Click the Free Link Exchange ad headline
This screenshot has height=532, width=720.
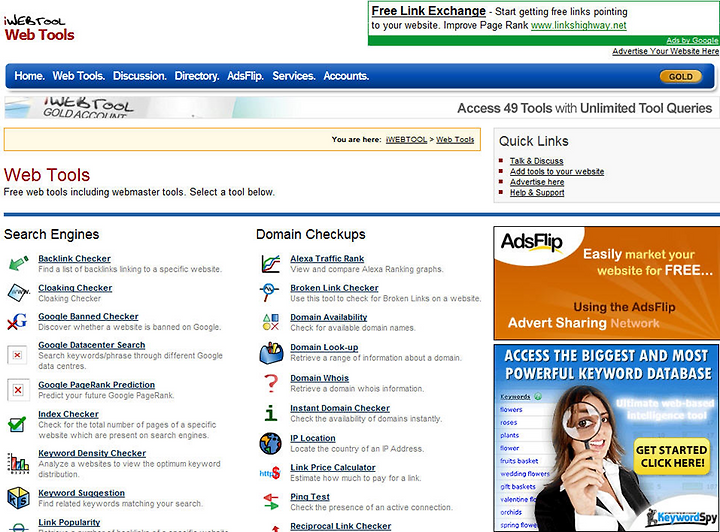tap(428, 11)
